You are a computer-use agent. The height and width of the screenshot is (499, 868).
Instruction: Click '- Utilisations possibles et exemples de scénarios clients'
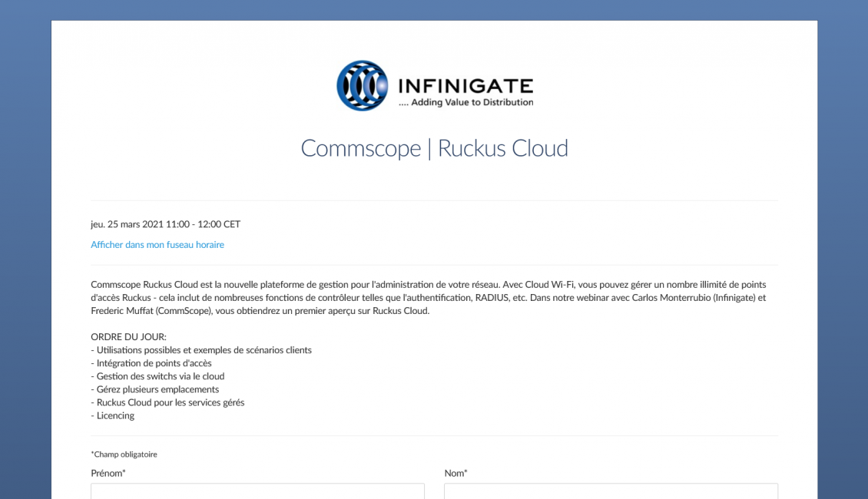(x=201, y=350)
